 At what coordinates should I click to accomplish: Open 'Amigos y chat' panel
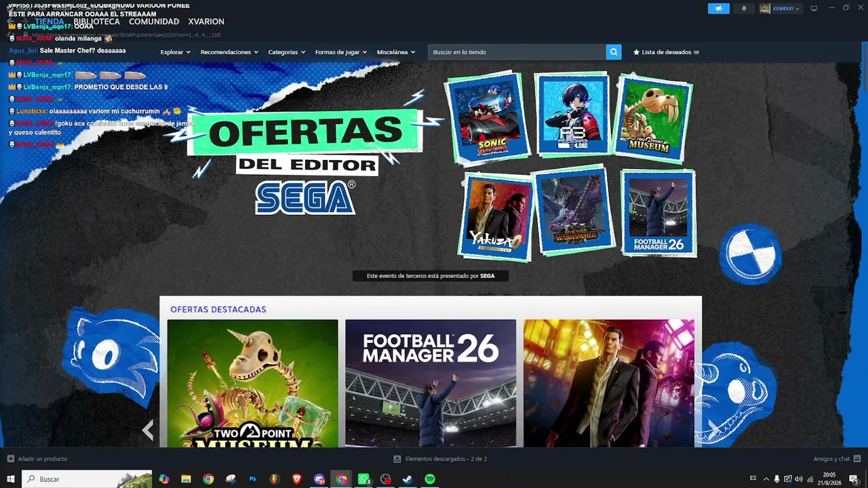click(837, 459)
